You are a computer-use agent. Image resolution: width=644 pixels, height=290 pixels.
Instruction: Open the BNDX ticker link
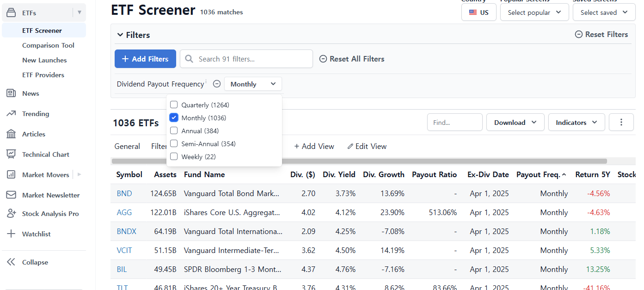126,231
